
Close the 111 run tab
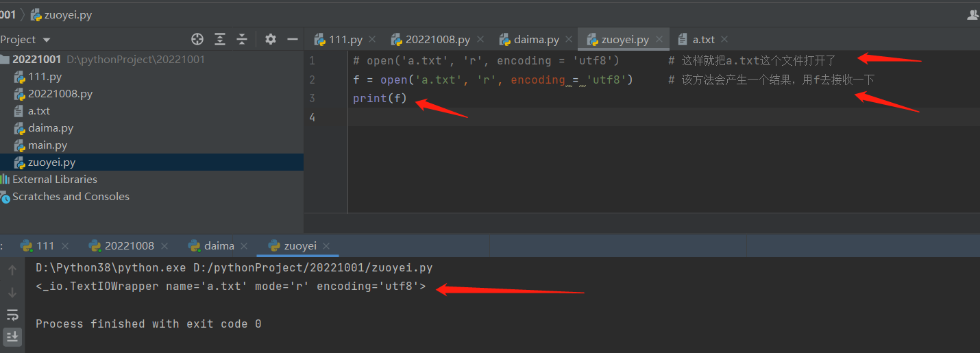click(65, 245)
